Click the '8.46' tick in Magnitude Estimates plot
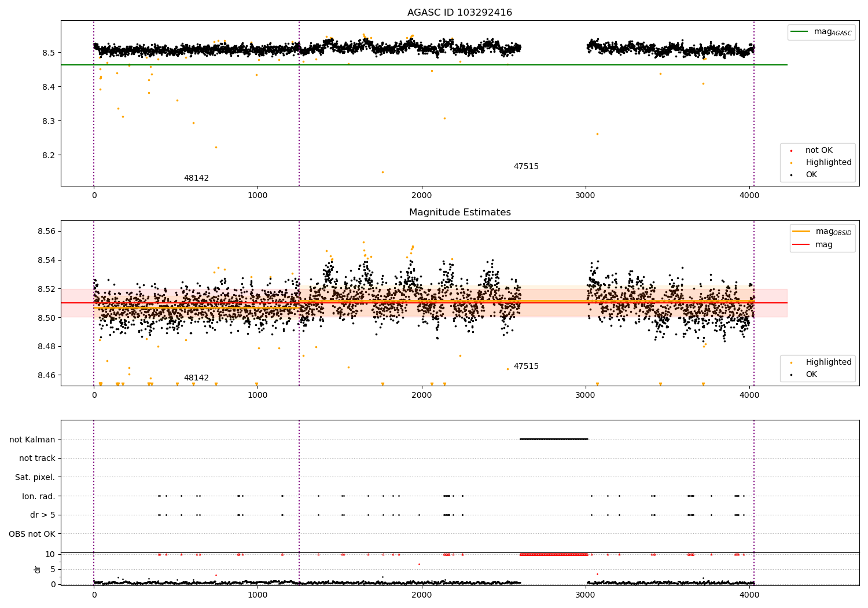 45,375
